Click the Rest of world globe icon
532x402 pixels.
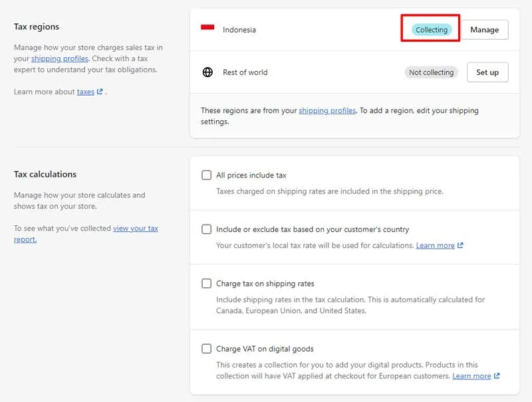click(207, 72)
